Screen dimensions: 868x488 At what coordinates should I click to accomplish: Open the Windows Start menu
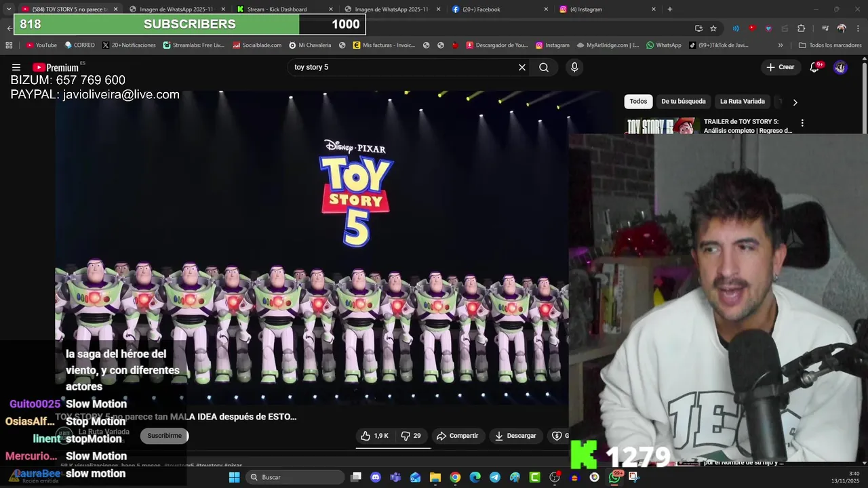pos(234,477)
